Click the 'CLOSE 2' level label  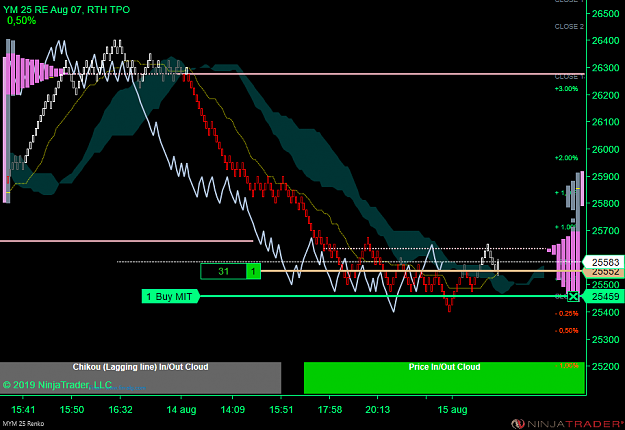coord(569,27)
